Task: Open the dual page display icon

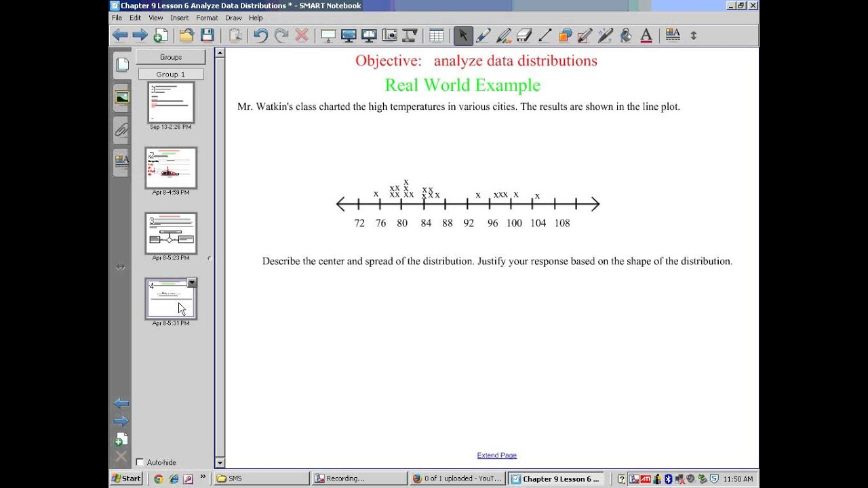Action: [x=369, y=35]
